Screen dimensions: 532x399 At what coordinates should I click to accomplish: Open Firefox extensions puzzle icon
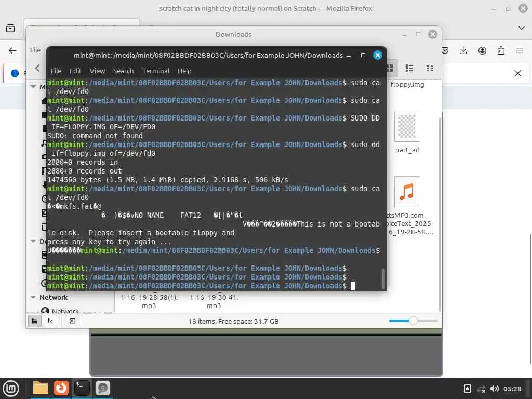click(501, 50)
